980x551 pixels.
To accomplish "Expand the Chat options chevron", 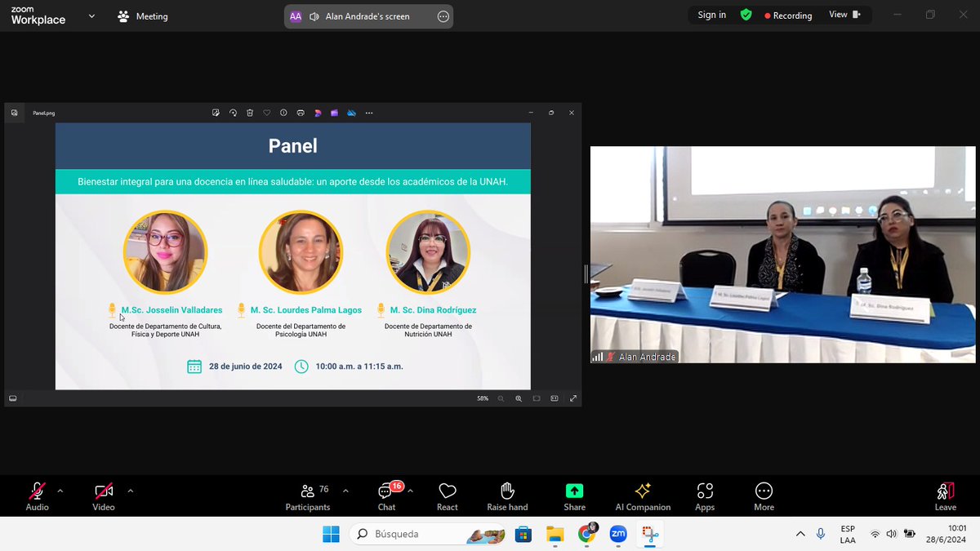I will [x=410, y=491].
